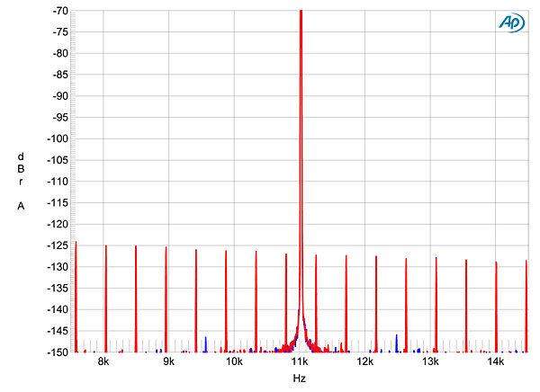Viewport: 540px width, 392px height.
Task: Click the -125 level axis label
Action: click(58, 245)
